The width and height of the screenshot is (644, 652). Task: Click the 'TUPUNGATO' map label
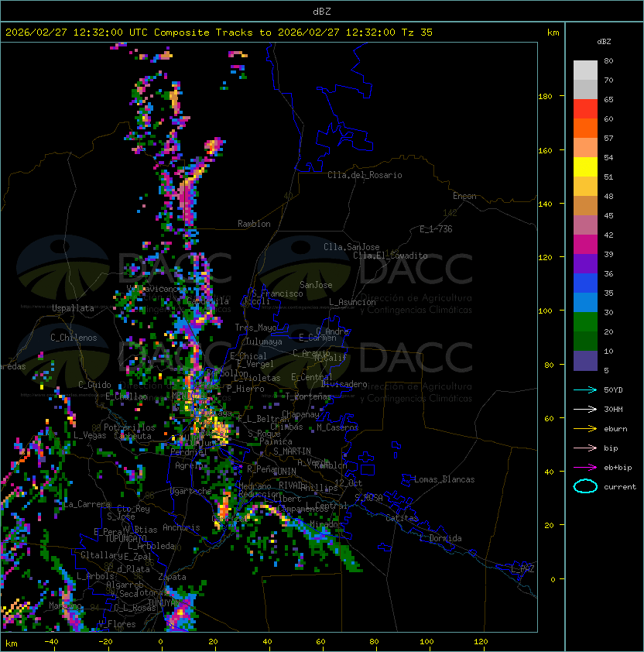[125, 539]
